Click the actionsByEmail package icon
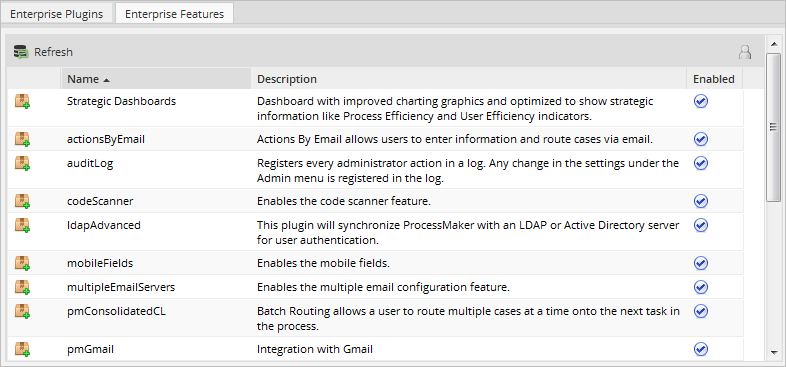 tap(22, 139)
